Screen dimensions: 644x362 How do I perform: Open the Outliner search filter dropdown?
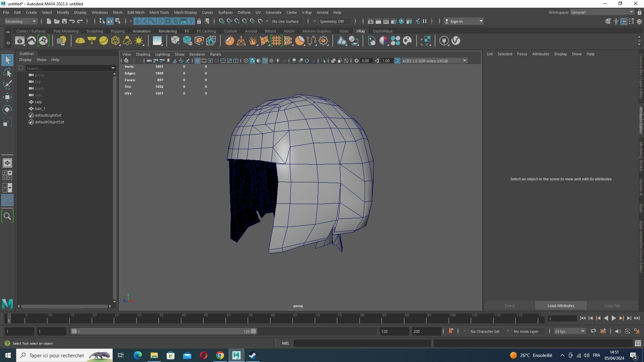click(113, 68)
